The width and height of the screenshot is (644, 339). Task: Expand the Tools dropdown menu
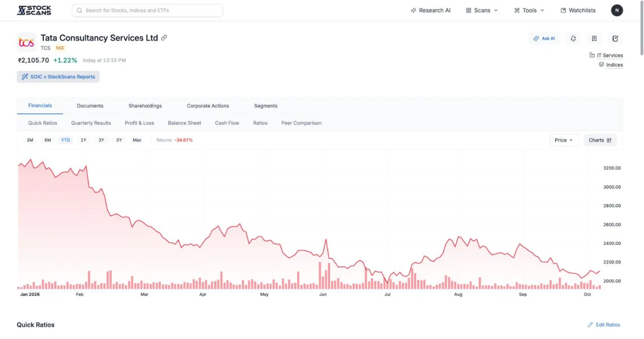coord(529,10)
